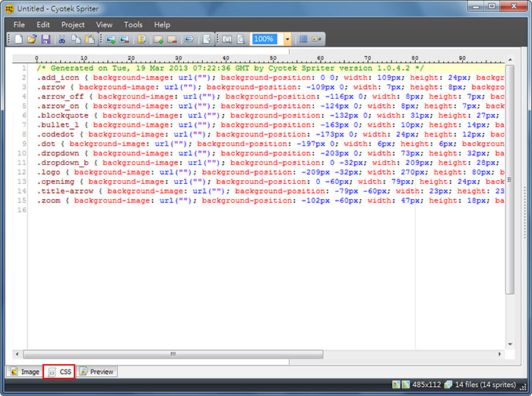The height and width of the screenshot is (396, 532).
Task: Open the File menu
Action: click(x=19, y=25)
